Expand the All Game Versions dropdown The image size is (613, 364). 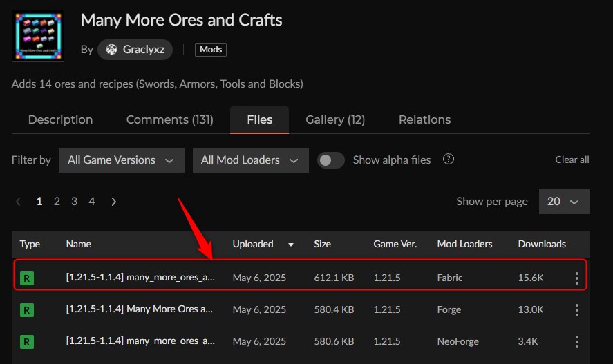122,160
